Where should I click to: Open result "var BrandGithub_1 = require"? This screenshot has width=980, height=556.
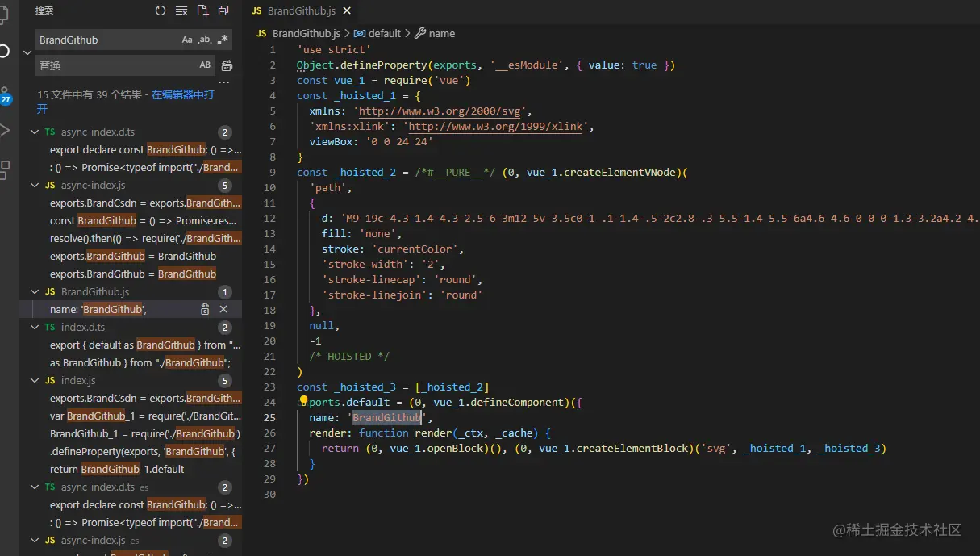click(x=145, y=416)
